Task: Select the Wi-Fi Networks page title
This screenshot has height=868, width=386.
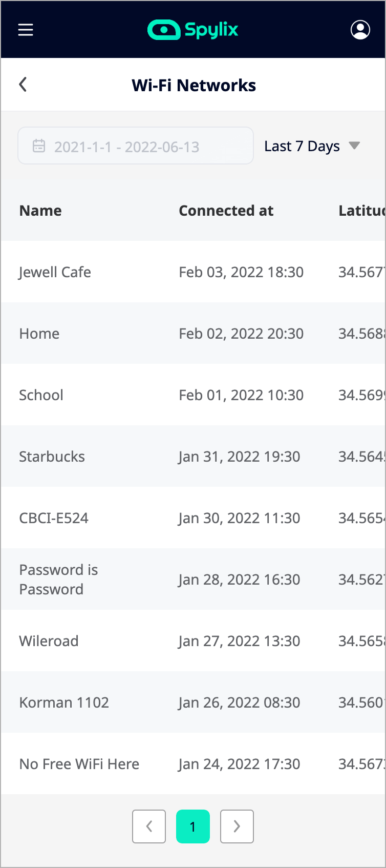Action: tap(193, 85)
